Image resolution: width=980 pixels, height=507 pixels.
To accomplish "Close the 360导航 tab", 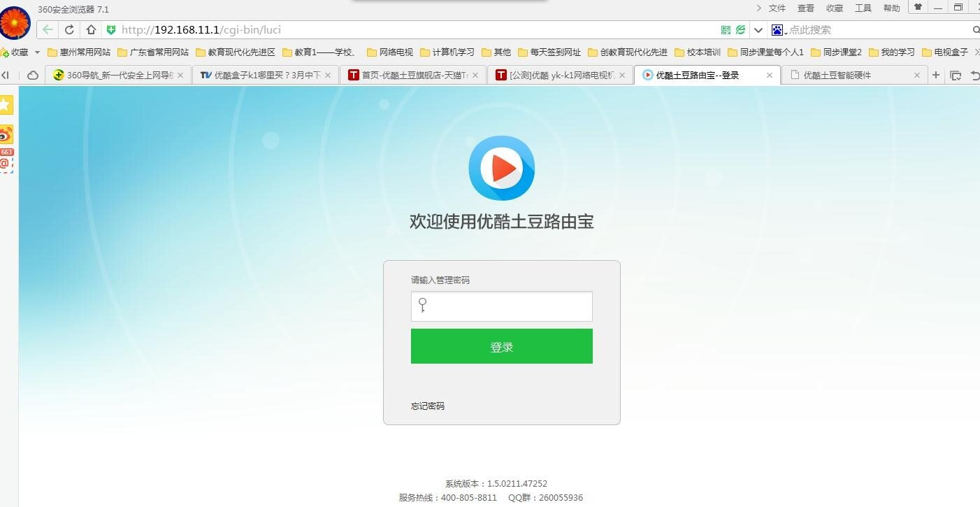I will (x=180, y=75).
